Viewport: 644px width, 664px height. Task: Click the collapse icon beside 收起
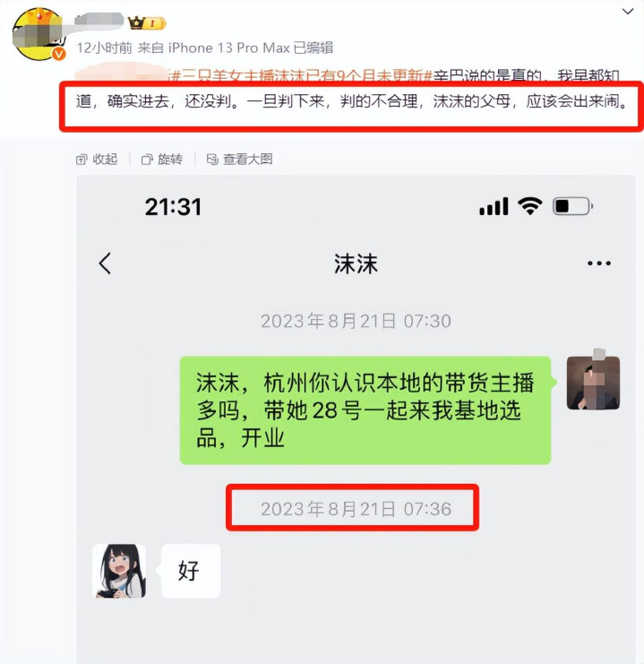pyautogui.click(x=82, y=160)
